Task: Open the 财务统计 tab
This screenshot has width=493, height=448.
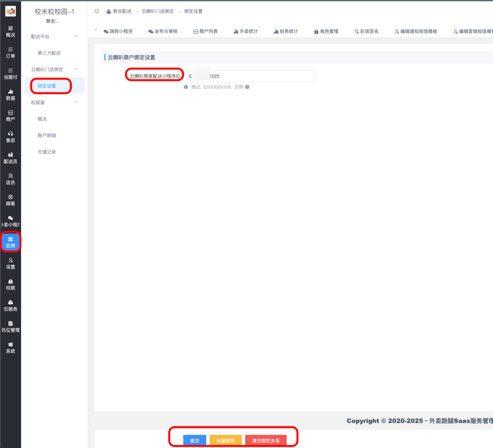Action: (x=286, y=31)
